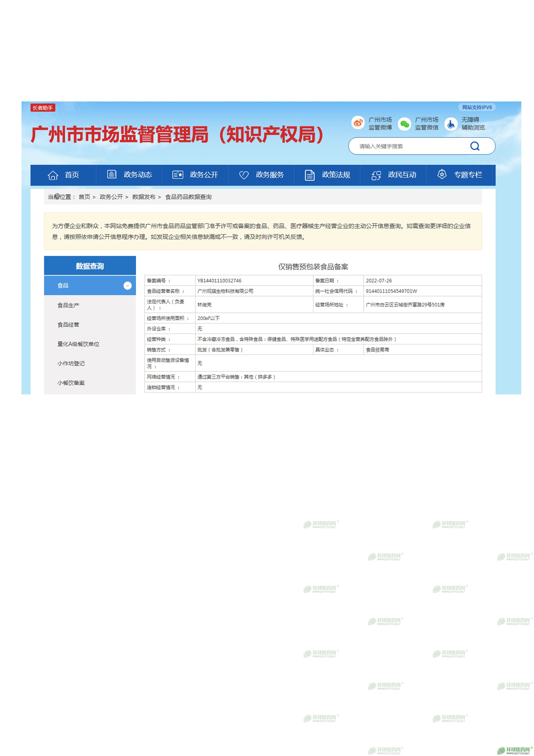Click the 长者助手 button
534x756 pixels.
43,108
